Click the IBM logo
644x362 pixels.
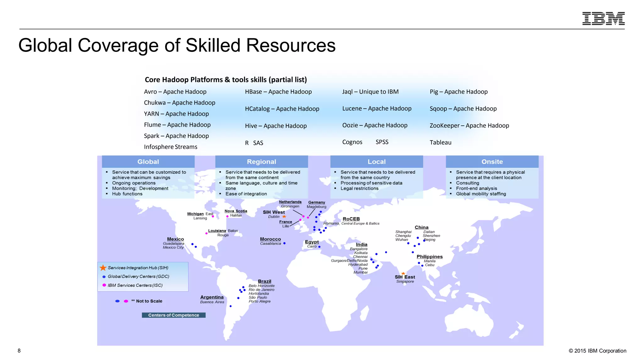(x=603, y=19)
